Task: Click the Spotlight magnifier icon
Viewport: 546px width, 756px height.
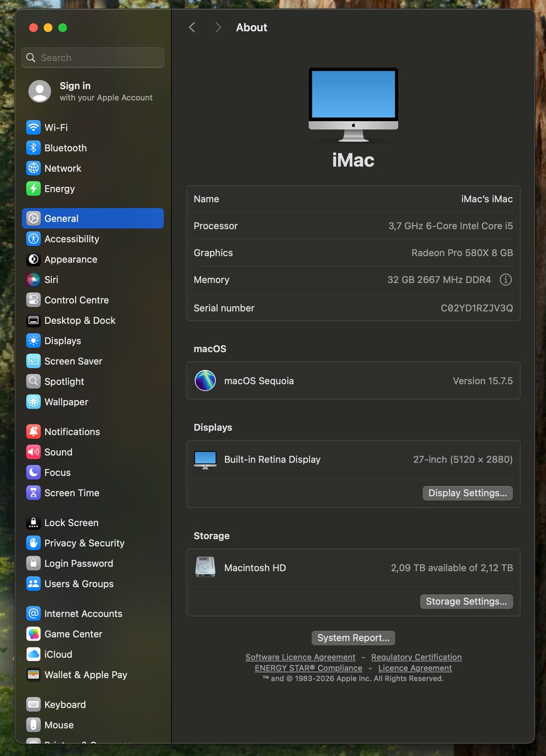Action: pos(34,381)
